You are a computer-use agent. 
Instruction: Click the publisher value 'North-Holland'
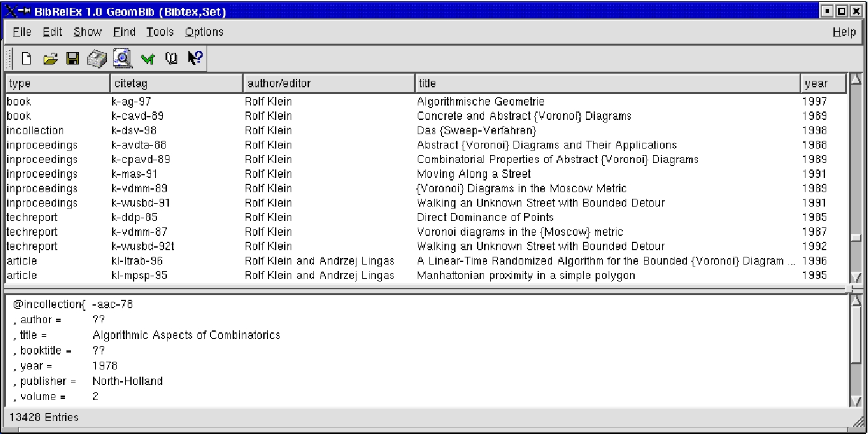pyautogui.click(x=128, y=381)
